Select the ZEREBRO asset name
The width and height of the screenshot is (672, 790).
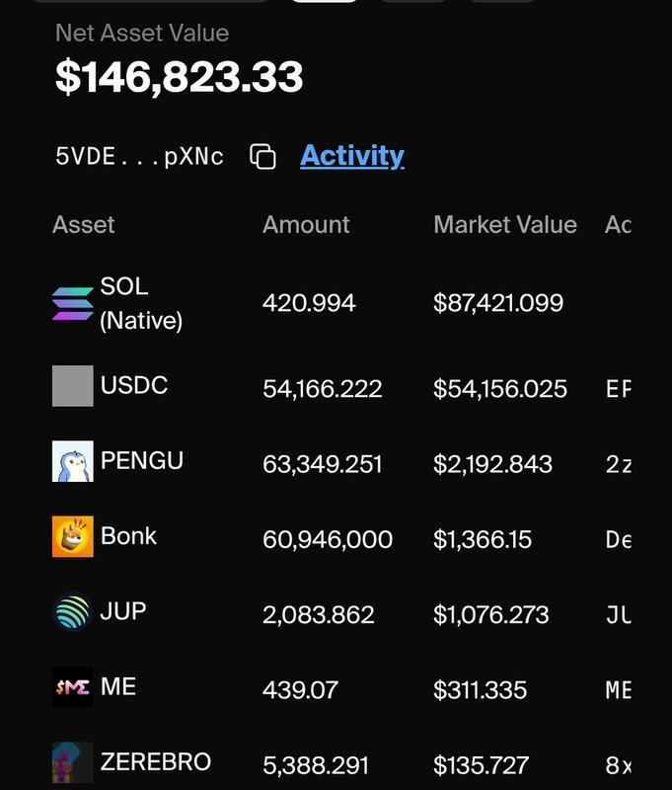click(x=156, y=761)
